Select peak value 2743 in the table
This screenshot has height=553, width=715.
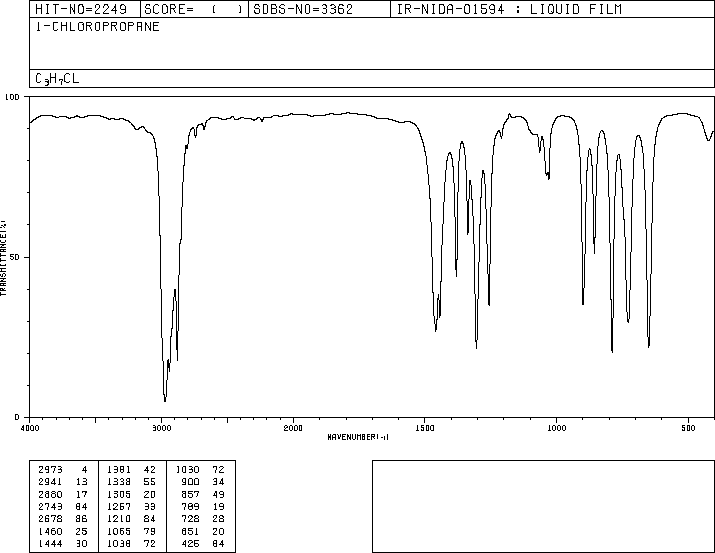click(x=50, y=506)
